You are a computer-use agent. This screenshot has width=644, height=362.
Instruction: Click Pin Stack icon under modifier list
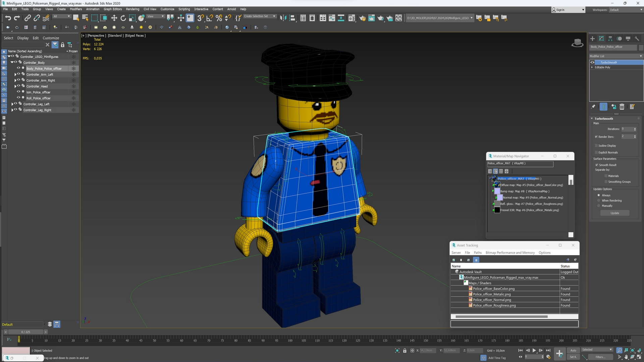point(593,107)
